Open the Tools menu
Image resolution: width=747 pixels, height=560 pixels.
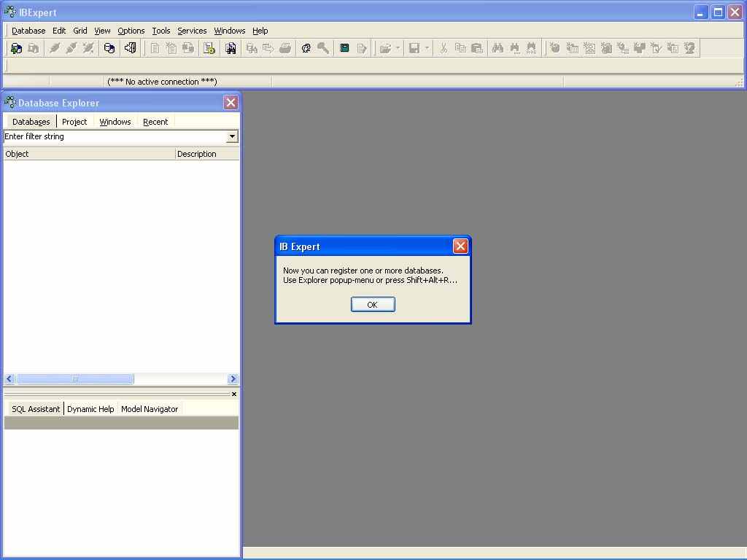pyautogui.click(x=161, y=31)
